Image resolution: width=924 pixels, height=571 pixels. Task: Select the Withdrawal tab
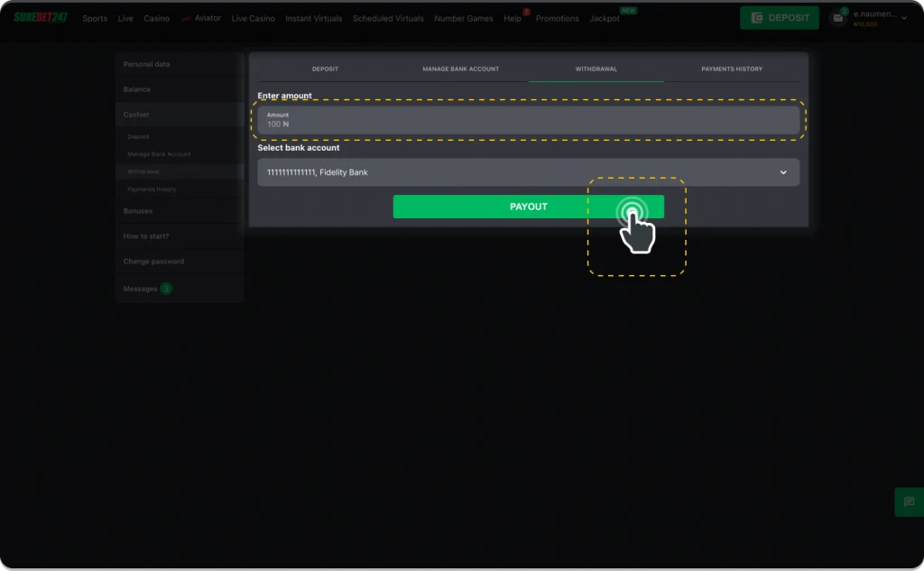click(x=596, y=69)
